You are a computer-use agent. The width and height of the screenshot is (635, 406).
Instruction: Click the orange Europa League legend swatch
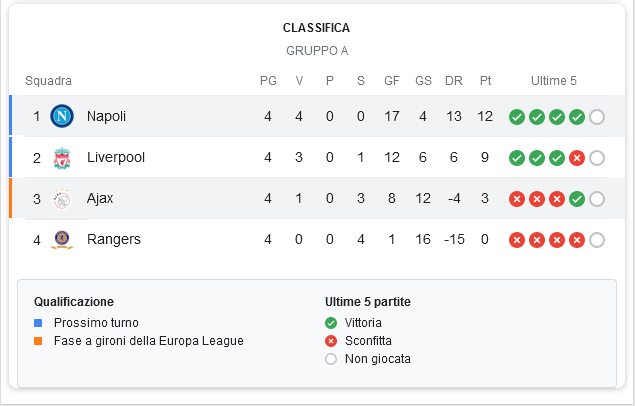pos(38,341)
